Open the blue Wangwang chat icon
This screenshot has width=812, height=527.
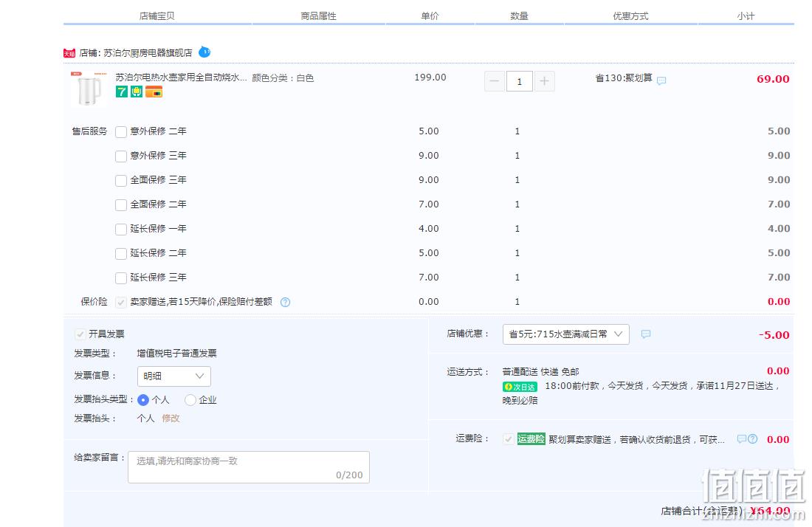(x=204, y=52)
